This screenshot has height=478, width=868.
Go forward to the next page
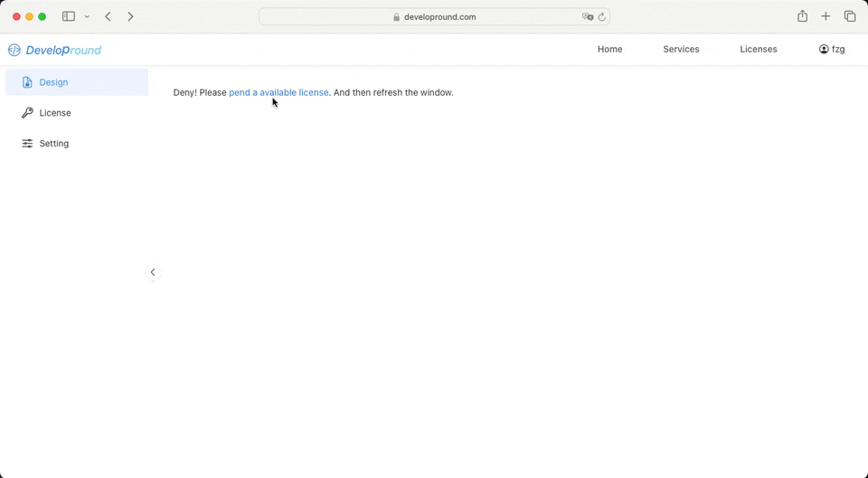tap(131, 16)
